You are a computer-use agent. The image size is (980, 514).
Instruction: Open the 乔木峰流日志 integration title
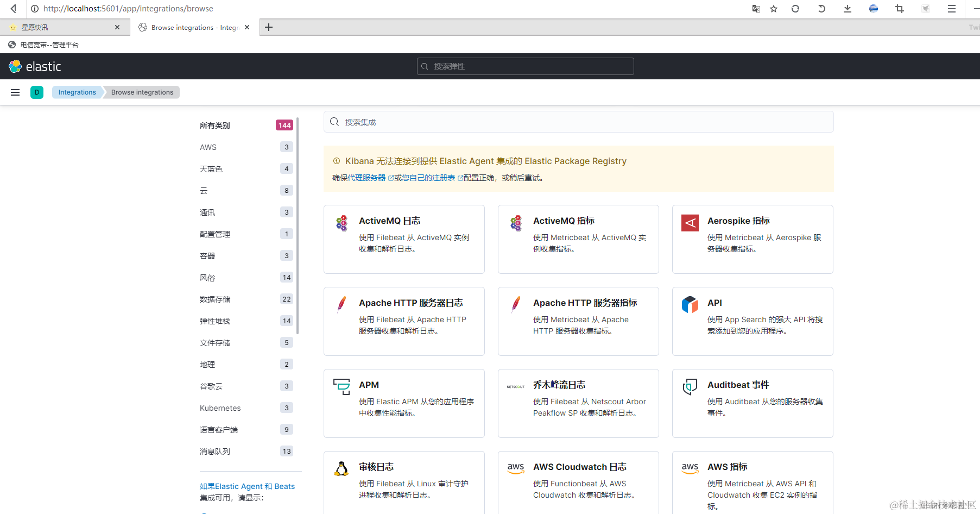coord(559,385)
